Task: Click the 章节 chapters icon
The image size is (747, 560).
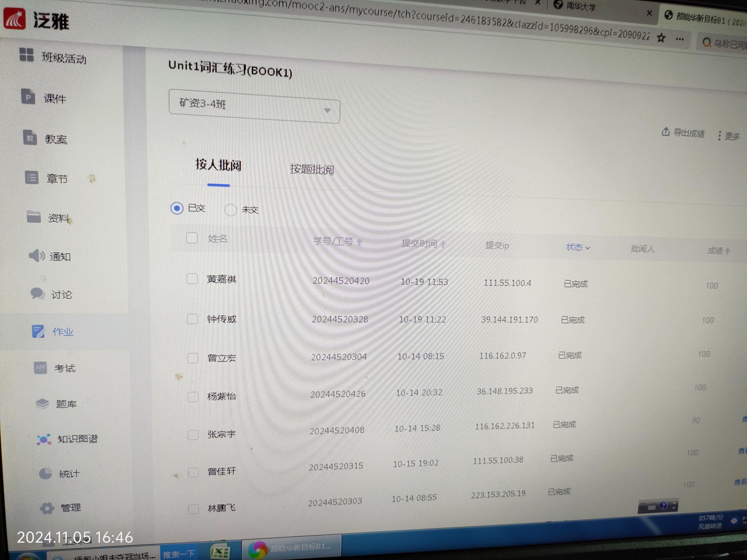Action: [x=32, y=178]
